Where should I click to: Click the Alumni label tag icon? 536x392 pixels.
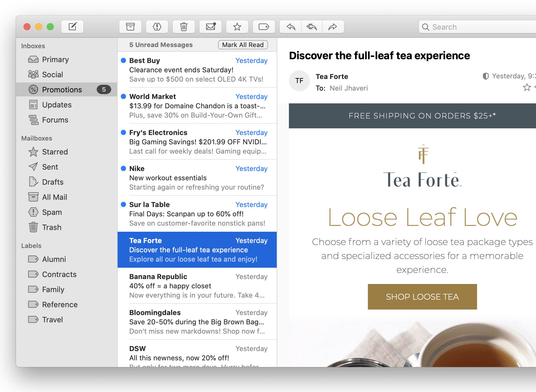pos(33,259)
